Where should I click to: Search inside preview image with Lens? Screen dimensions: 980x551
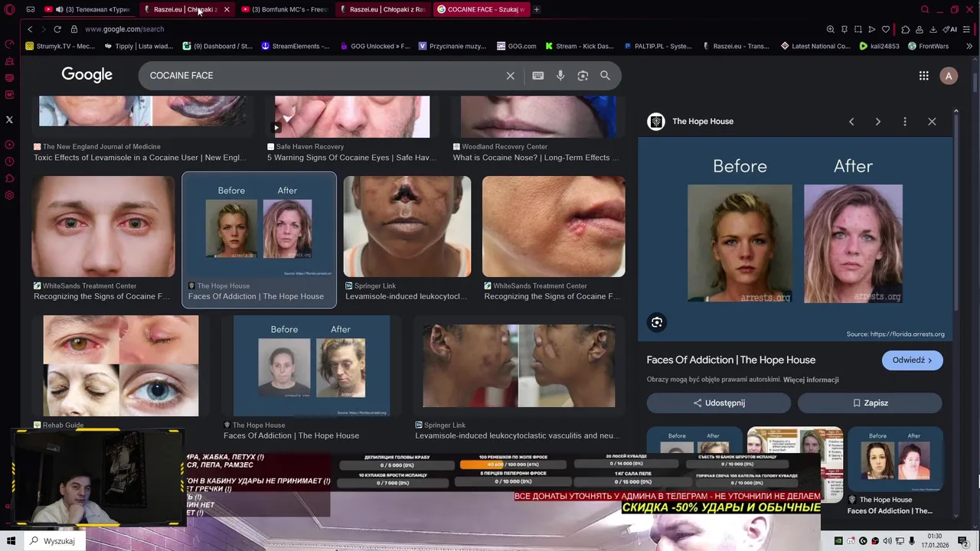657,322
